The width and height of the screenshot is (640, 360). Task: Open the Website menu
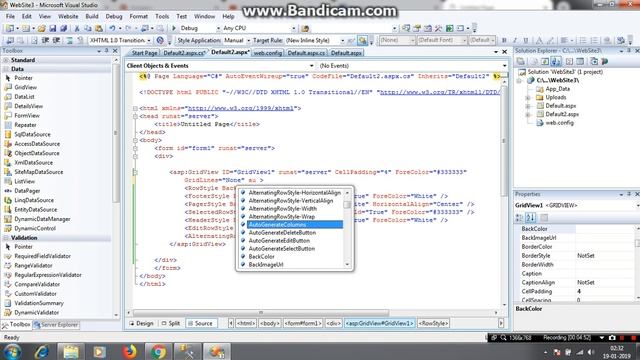(68, 16)
